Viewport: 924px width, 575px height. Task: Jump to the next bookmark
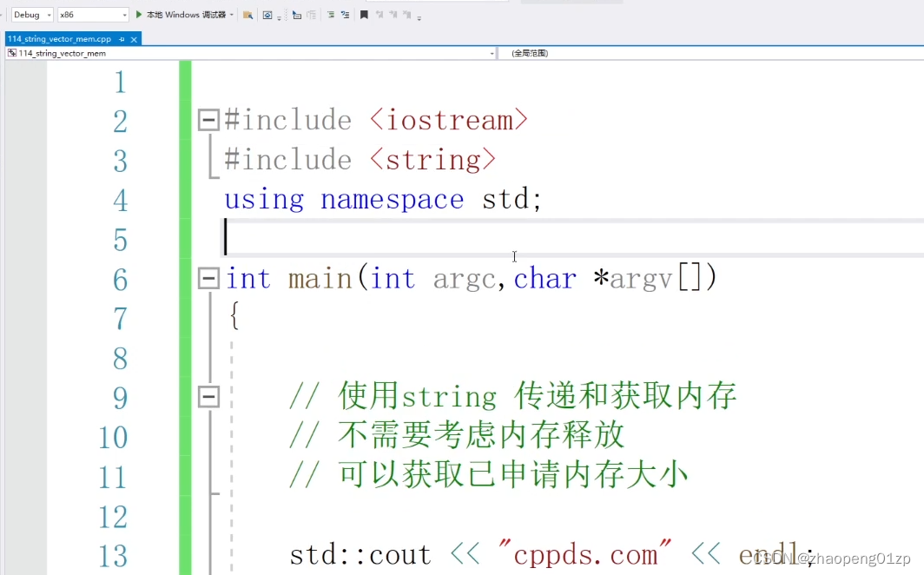coord(393,15)
